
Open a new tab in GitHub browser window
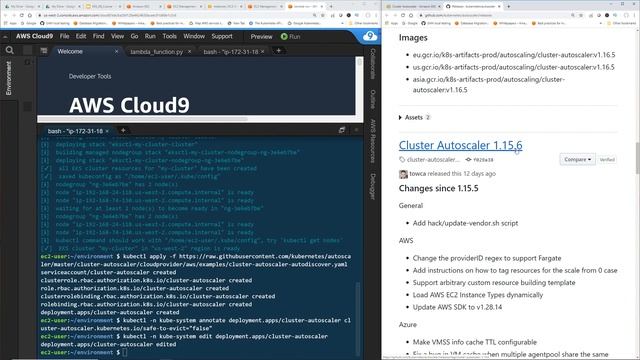pyautogui.click(x=509, y=7)
